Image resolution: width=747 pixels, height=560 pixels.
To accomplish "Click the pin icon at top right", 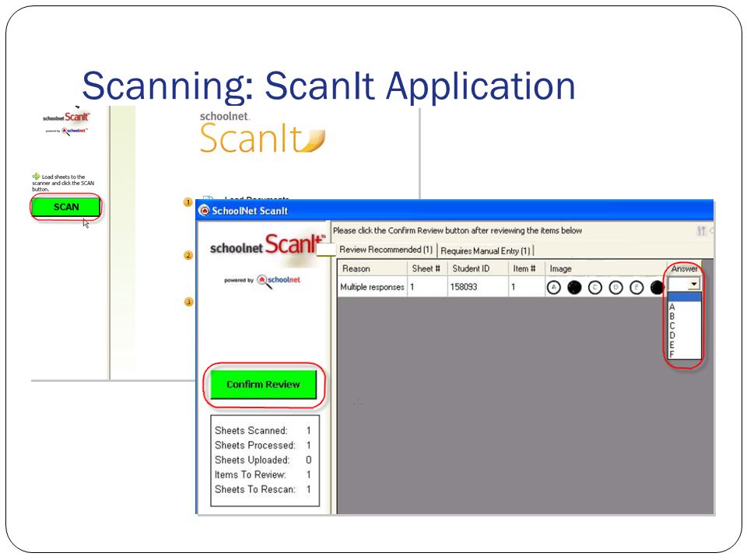I will [701, 231].
